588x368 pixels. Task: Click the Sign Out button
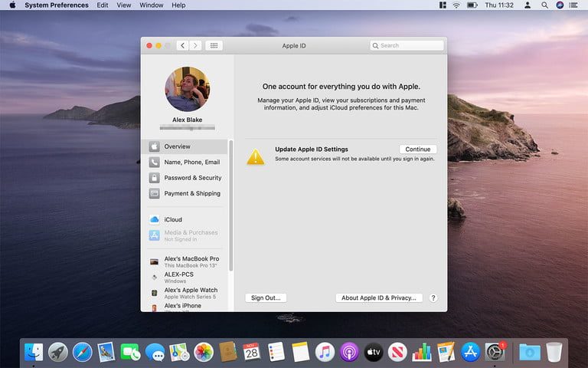pyautogui.click(x=266, y=297)
